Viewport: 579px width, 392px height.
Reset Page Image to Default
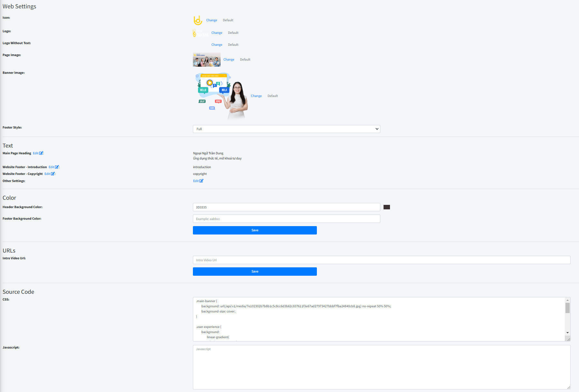coord(245,60)
